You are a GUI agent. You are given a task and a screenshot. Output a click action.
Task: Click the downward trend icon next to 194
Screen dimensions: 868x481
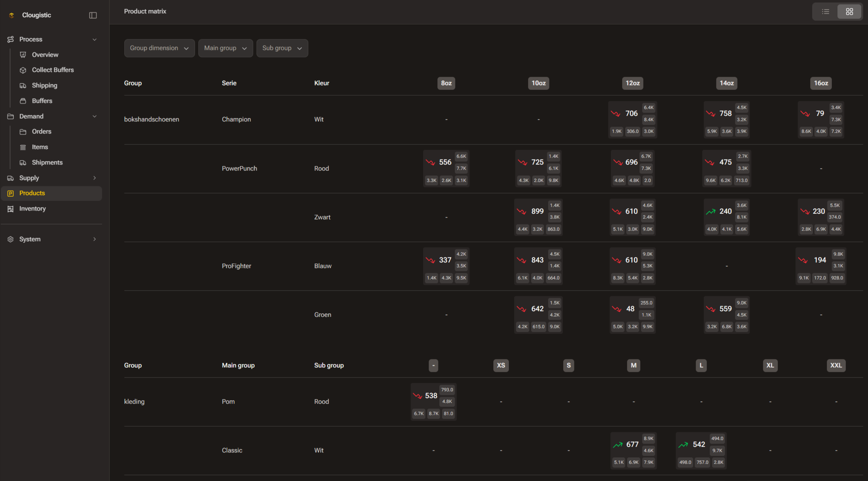[x=803, y=260]
